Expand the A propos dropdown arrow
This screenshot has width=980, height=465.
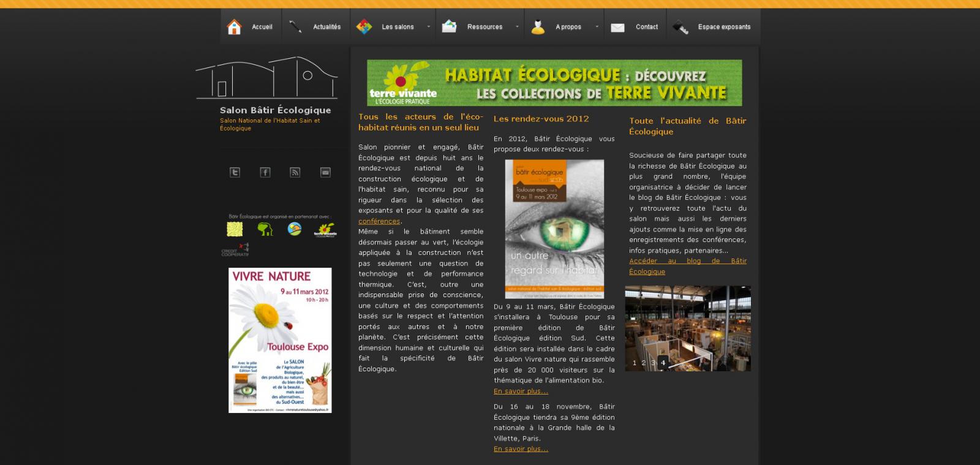pos(596,27)
